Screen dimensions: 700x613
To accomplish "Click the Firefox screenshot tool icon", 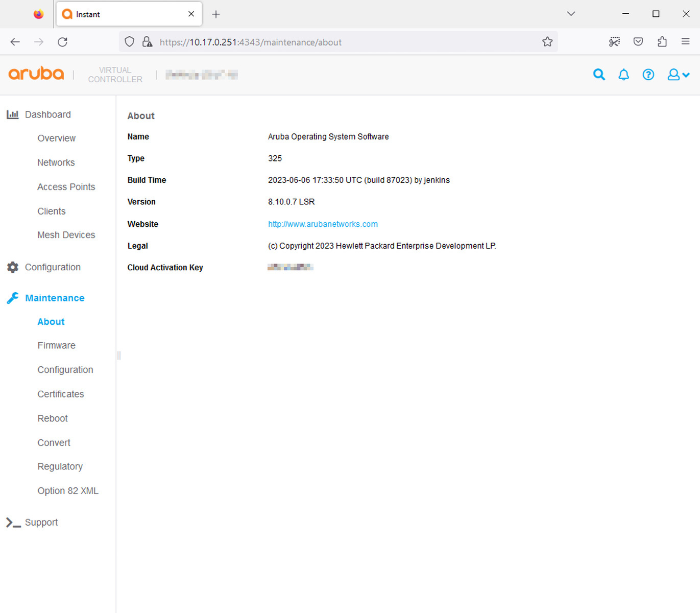I will 614,42.
